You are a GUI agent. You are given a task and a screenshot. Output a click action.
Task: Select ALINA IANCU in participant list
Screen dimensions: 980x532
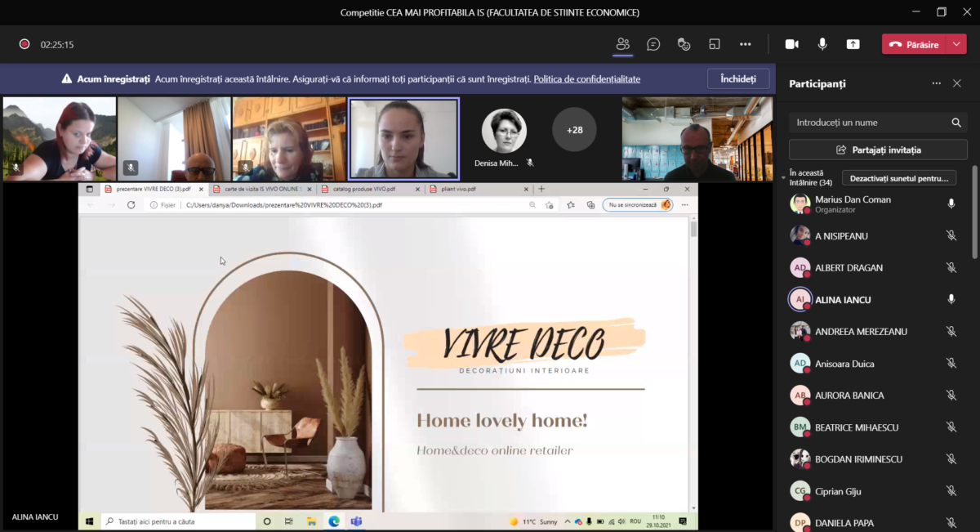click(843, 300)
